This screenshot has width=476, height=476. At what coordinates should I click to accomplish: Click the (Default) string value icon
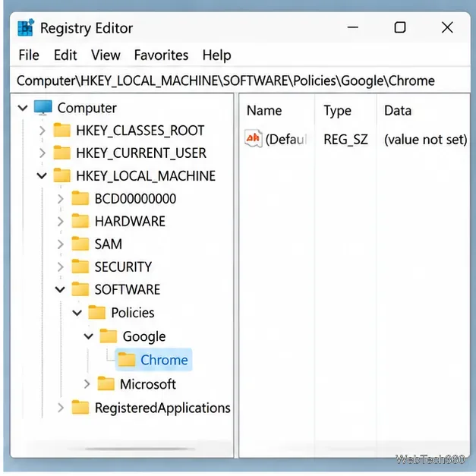click(x=253, y=139)
